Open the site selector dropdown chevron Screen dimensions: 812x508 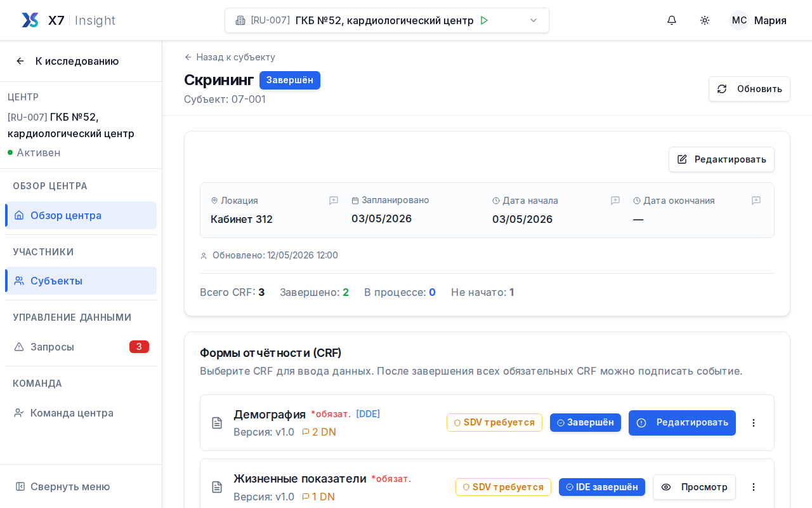[534, 20]
